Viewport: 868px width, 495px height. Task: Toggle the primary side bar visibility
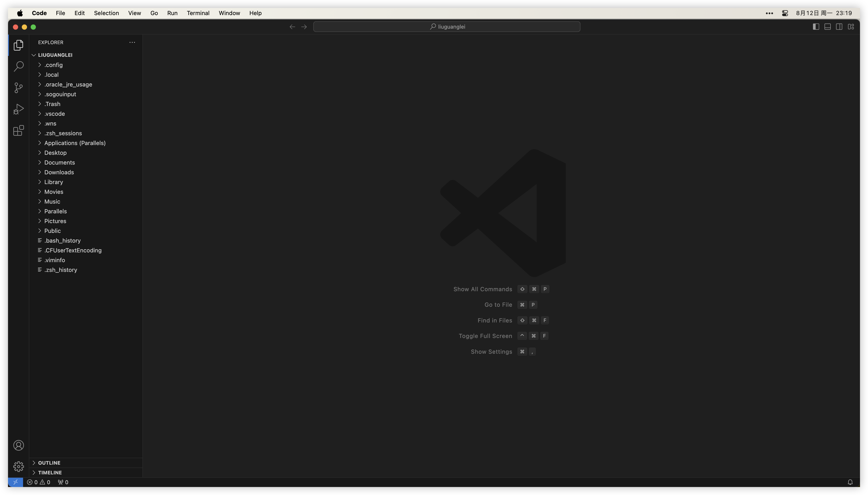(x=816, y=27)
